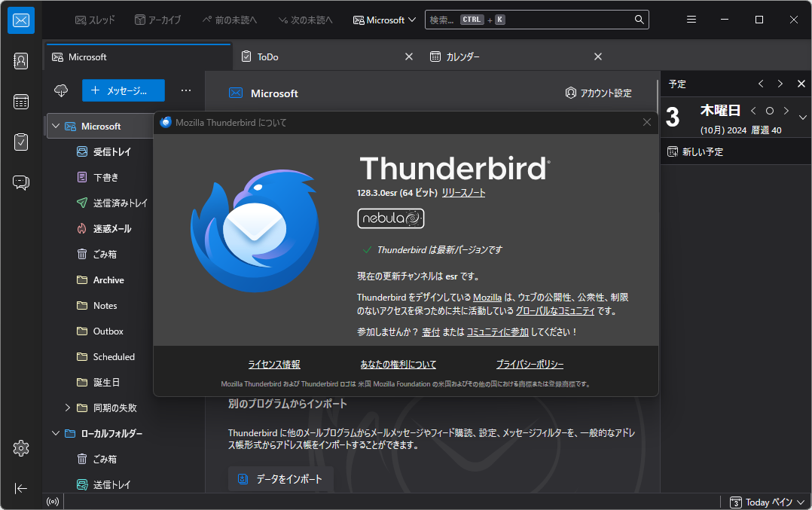This screenshot has width=812, height=510.
Task: Open the Address Book from the spaces toolbar
Action: click(x=20, y=61)
